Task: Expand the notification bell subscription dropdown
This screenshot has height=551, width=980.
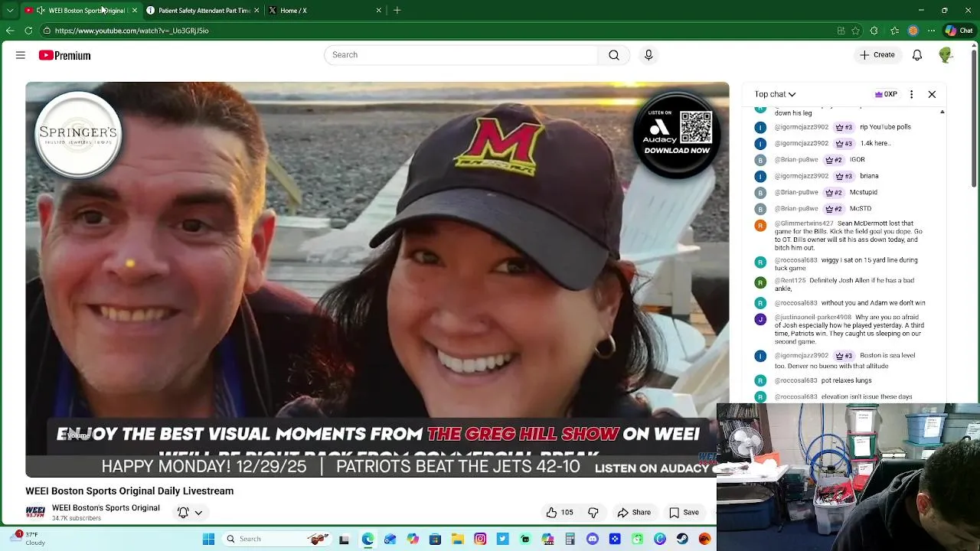Action: tap(198, 513)
